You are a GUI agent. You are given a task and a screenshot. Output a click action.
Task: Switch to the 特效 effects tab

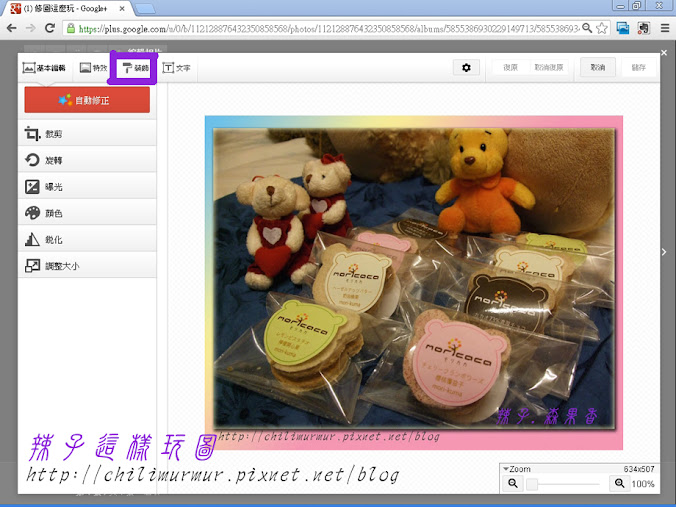coord(94,68)
